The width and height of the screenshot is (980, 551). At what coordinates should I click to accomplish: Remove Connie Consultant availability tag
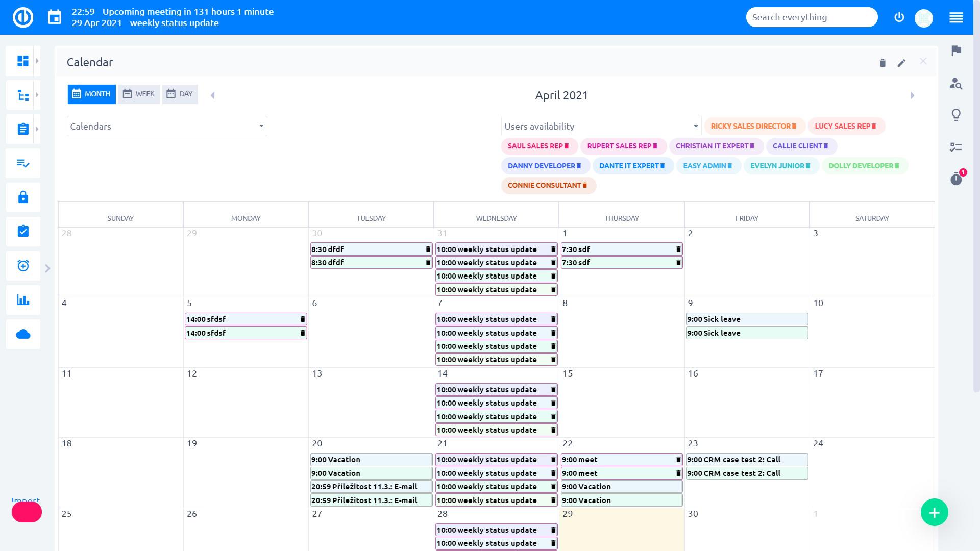coord(585,185)
